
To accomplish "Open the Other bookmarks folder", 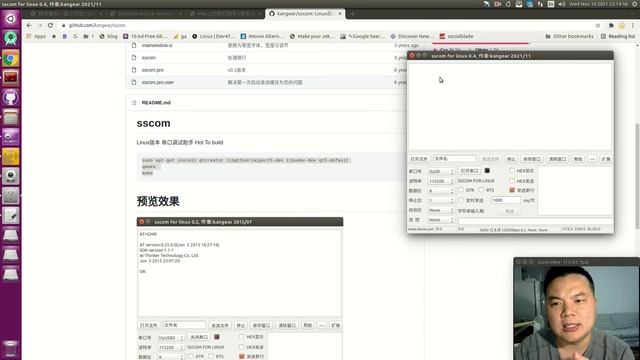I will pos(569,36).
